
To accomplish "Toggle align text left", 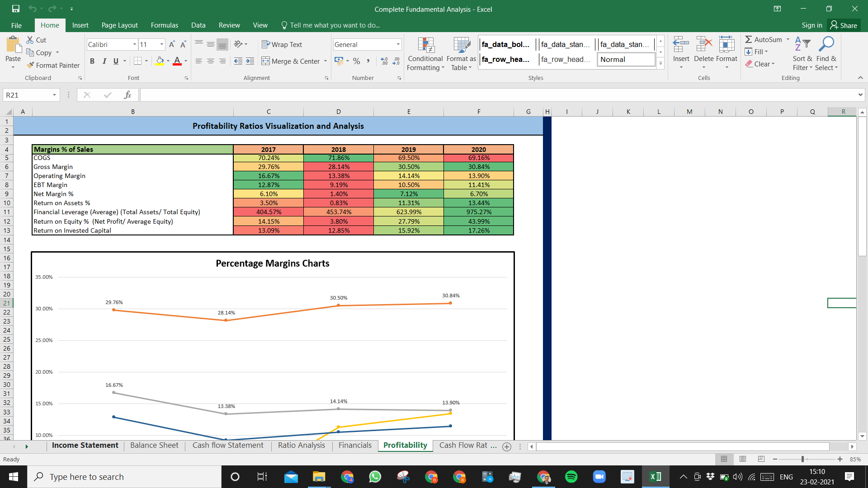I will pos(199,61).
